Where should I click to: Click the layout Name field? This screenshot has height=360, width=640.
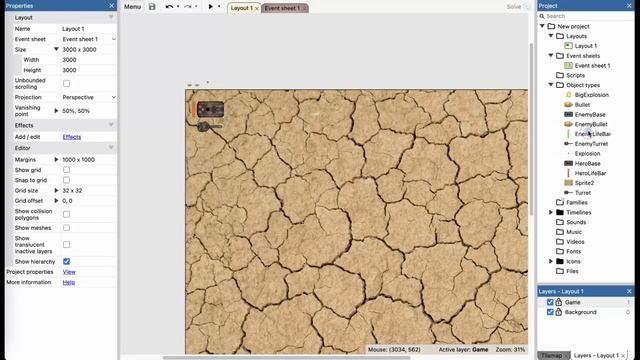tap(89, 29)
